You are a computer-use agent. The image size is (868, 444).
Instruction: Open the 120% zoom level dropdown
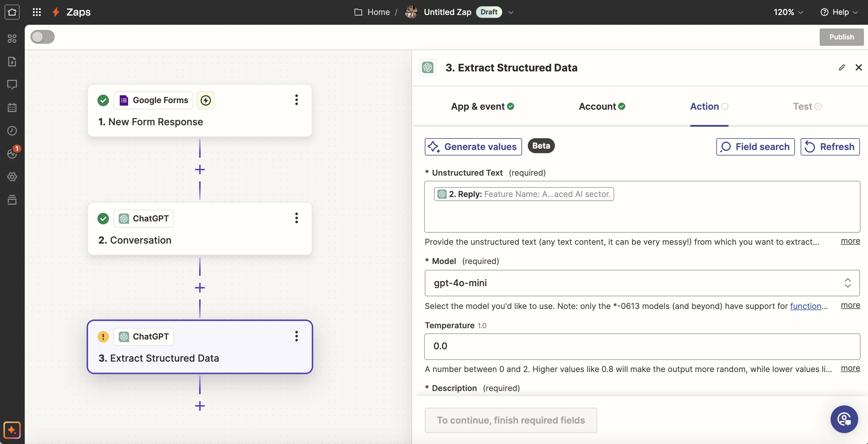pyautogui.click(x=788, y=12)
